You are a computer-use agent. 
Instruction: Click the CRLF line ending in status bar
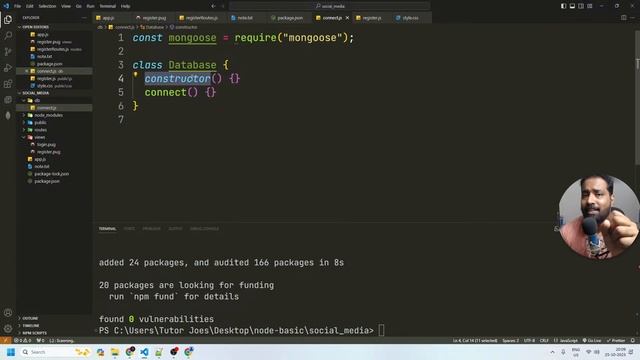544,340
